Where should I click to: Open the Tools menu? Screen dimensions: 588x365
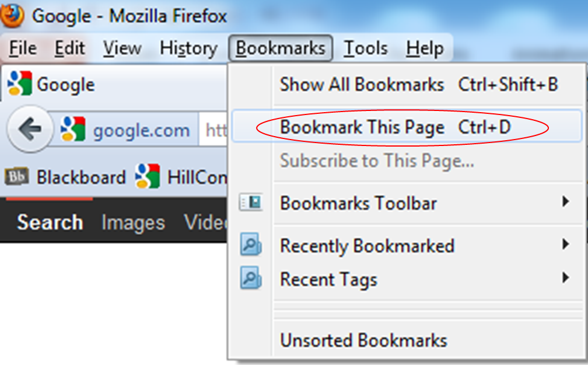[366, 48]
